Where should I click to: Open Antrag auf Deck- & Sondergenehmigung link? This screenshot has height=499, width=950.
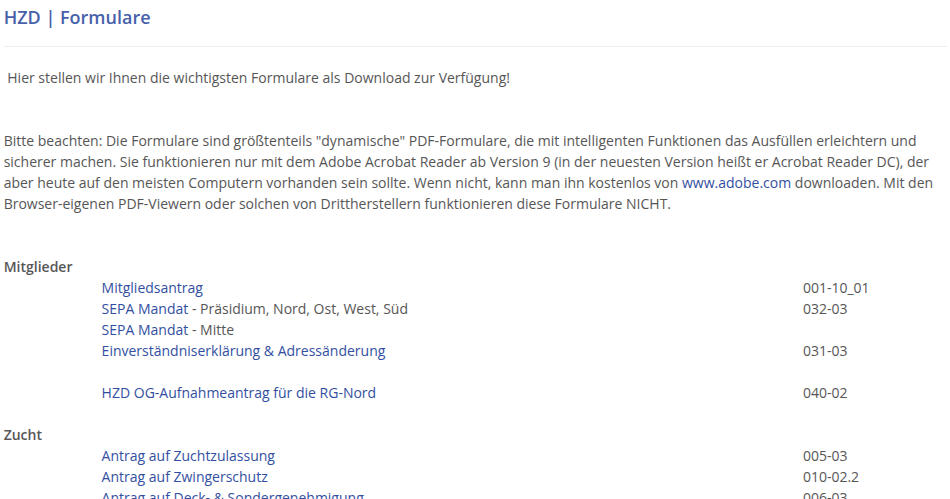point(232,495)
